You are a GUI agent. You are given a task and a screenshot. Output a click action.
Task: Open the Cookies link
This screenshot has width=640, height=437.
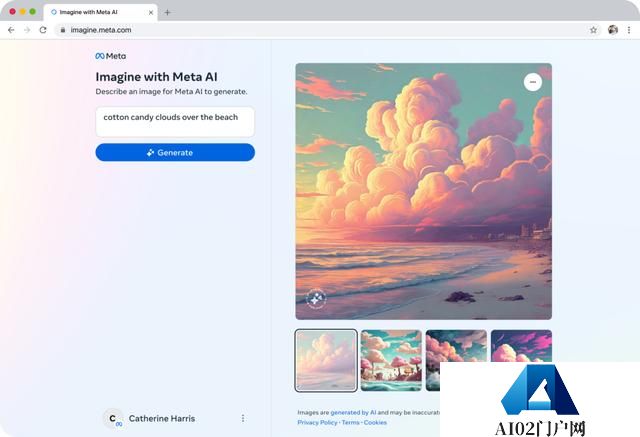click(x=375, y=423)
